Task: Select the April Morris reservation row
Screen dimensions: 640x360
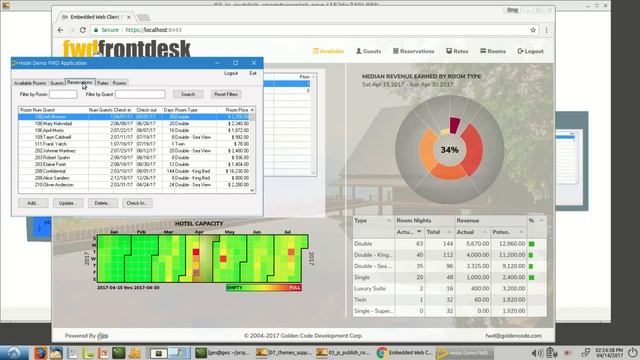Action: [x=134, y=131]
